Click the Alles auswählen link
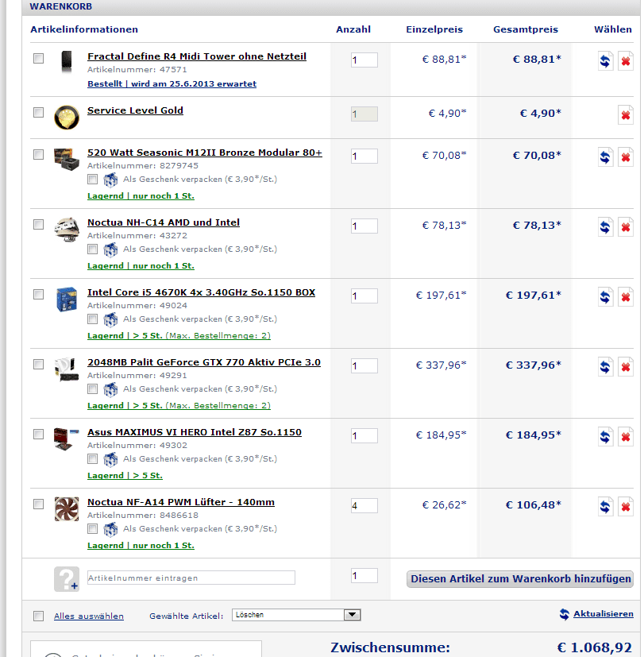 [x=89, y=616]
